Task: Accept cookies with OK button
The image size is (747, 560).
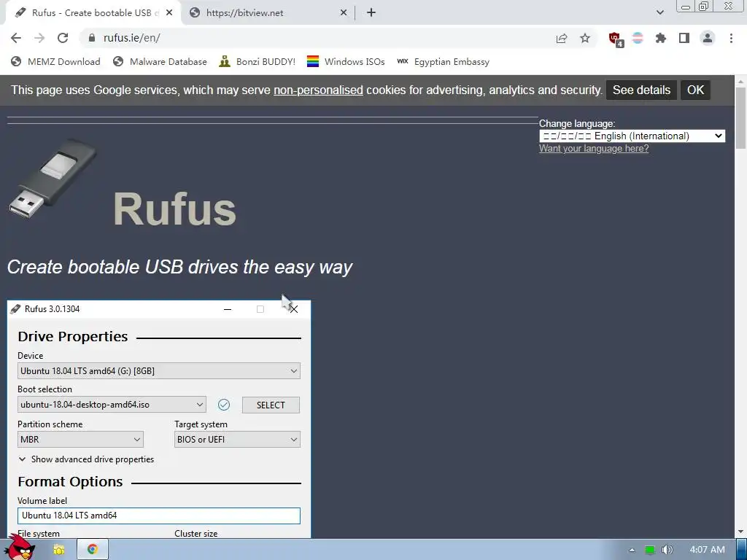Action: point(695,90)
